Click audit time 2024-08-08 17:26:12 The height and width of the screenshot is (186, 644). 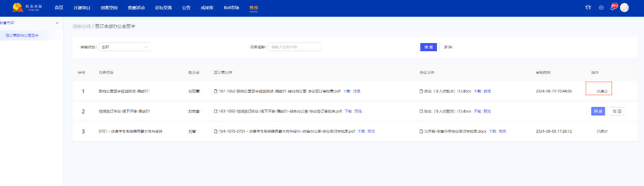point(554,131)
